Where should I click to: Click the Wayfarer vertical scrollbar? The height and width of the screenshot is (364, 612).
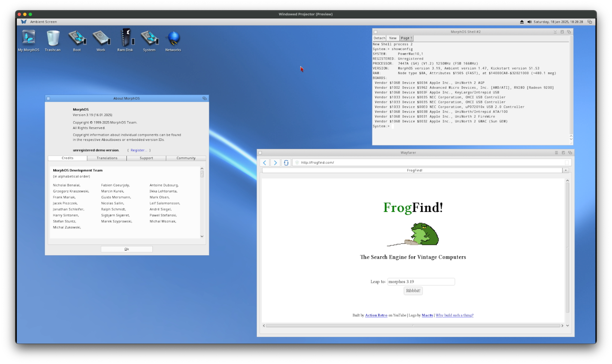567,248
